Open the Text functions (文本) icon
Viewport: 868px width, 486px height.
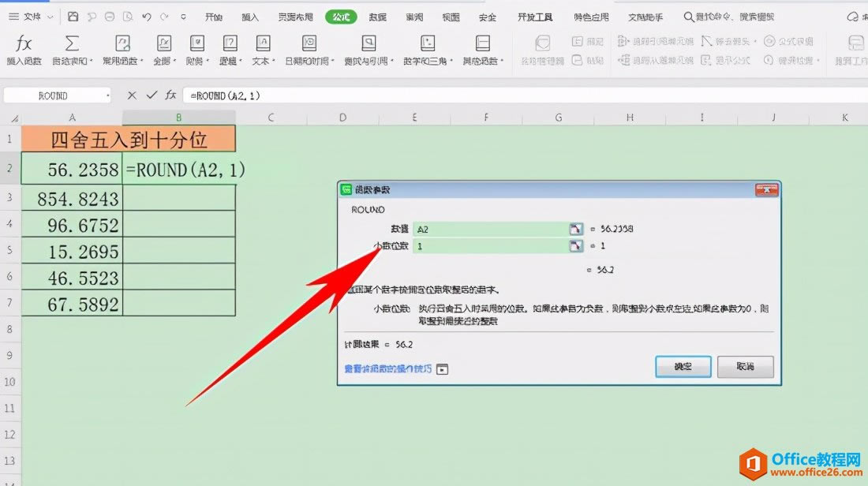point(263,43)
